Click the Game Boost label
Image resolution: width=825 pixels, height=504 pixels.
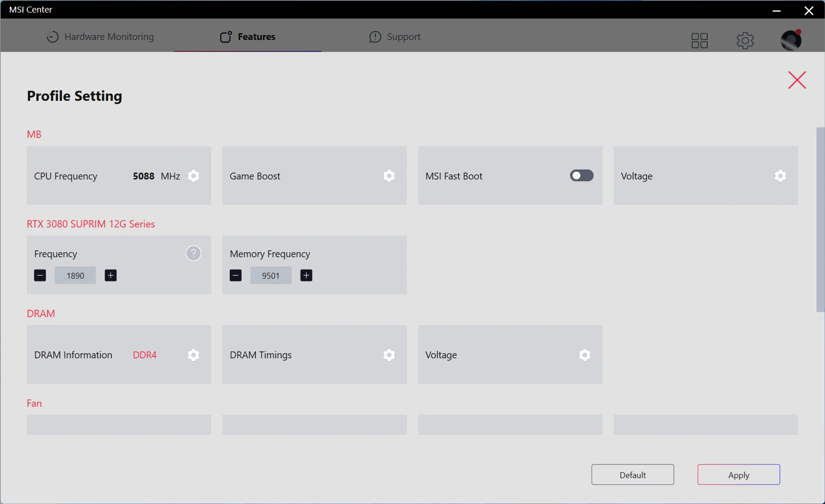click(255, 176)
